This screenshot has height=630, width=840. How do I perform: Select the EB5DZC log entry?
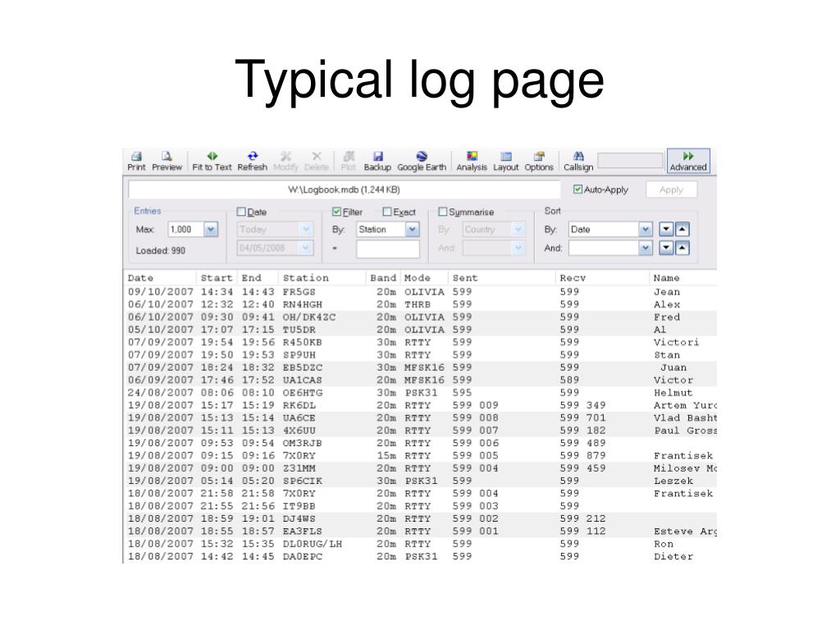(x=421, y=367)
